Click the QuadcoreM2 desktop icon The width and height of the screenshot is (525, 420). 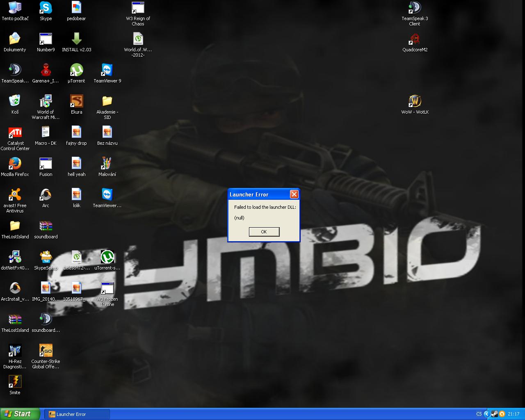415,39
